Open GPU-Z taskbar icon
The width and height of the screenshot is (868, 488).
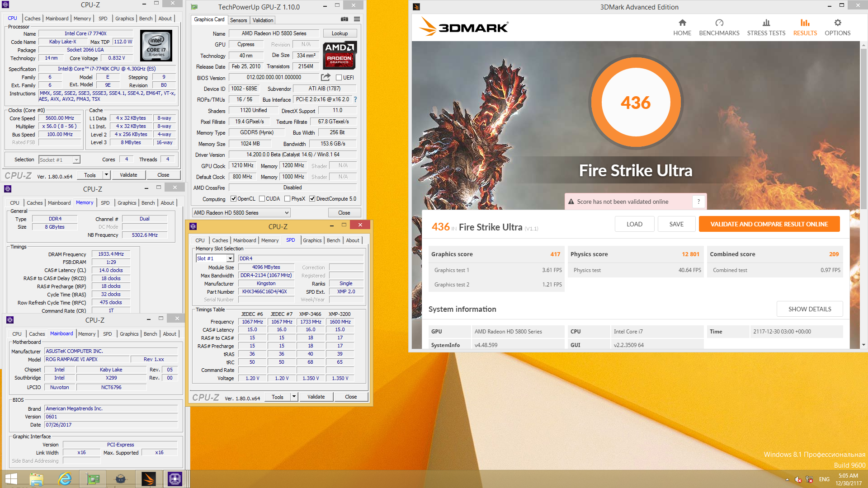[x=93, y=479]
